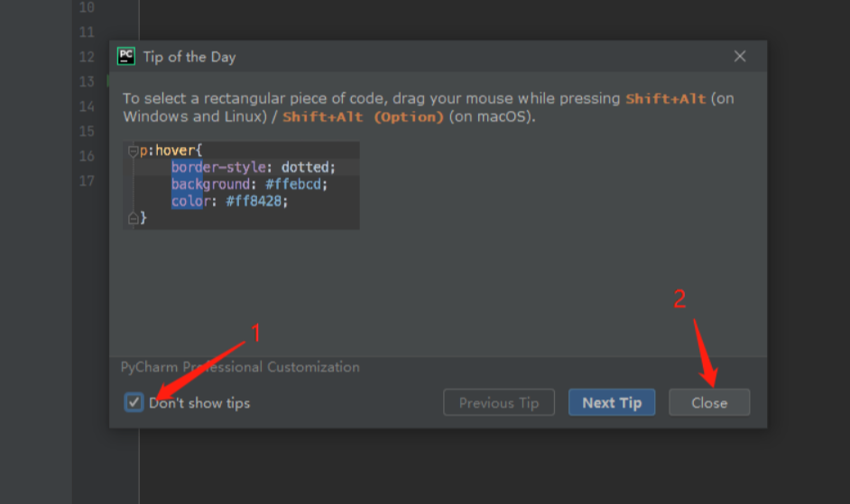Click the 'Shift+Alt (Option)' shortcut text
Image resolution: width=850 pixels, height=504 pixels.
364,116
